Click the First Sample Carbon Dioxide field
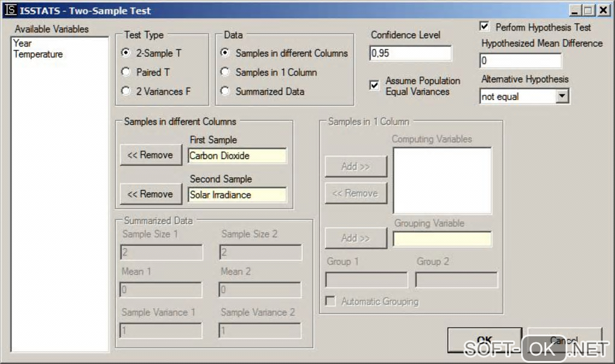This screenshot has width=615, height=364. (237, 155)
